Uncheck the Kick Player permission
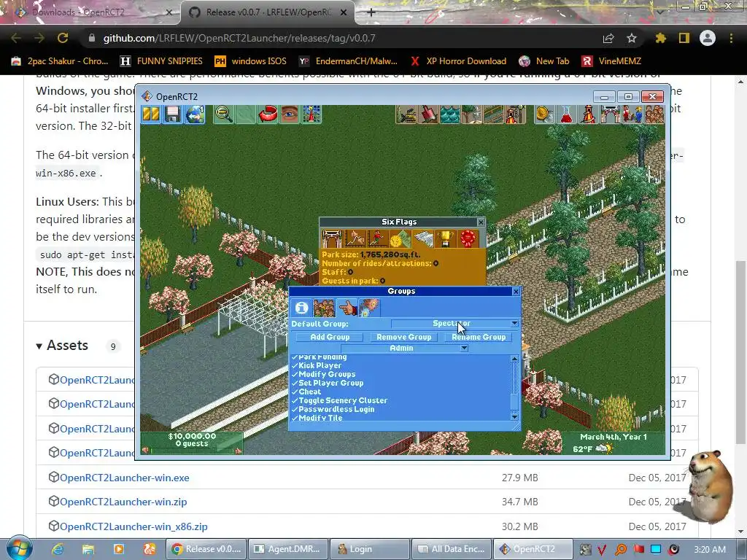Screen dimensions: 747x560 tap(317, 366)
